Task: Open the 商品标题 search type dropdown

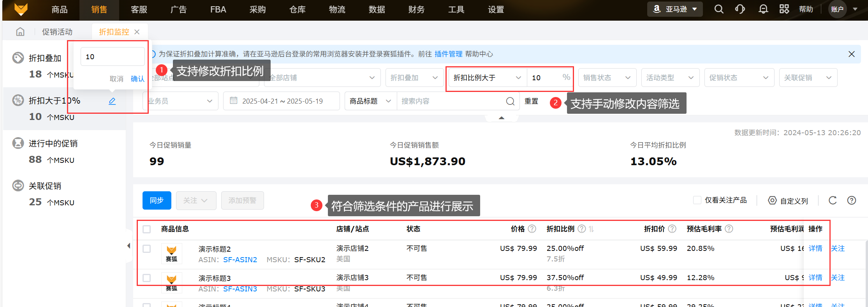Action: [x=370, y=101]
